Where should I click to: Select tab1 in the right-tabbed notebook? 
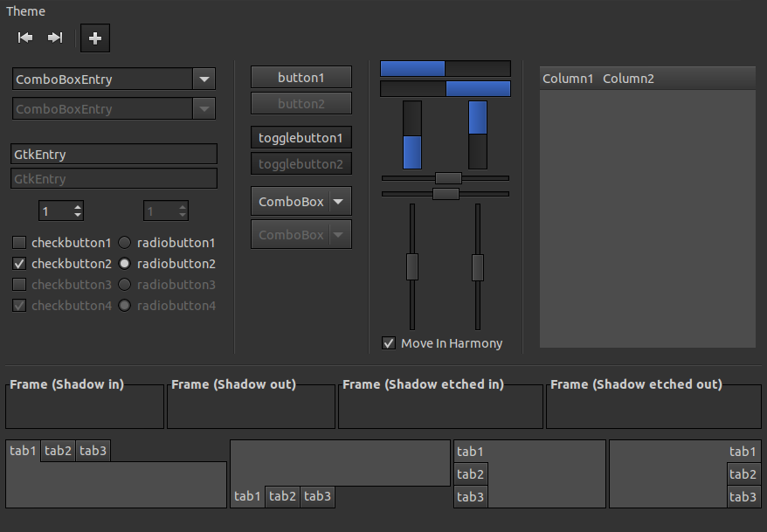point(743,452)
